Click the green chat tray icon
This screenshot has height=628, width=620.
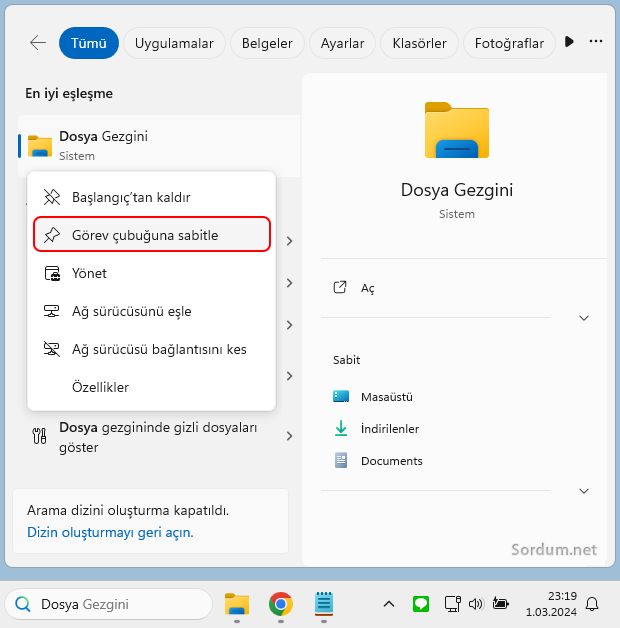pos(421,604)
